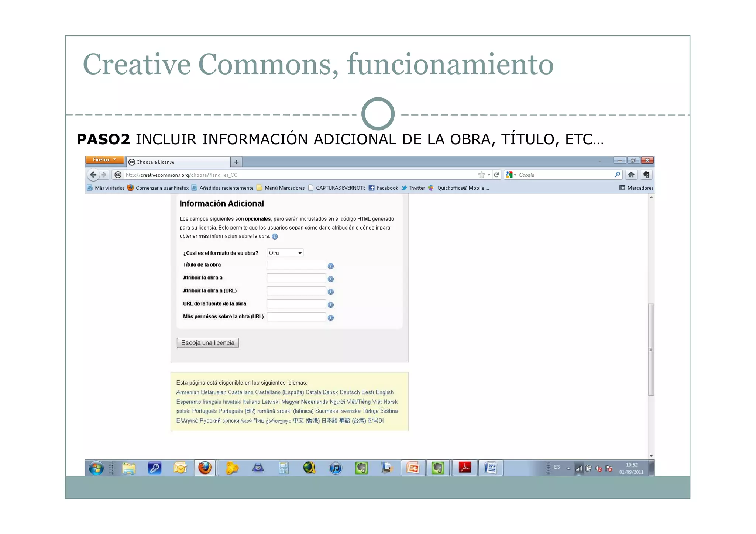Launch iTunes from the taskbar
The image size is (756, 534).
point(335,468)
